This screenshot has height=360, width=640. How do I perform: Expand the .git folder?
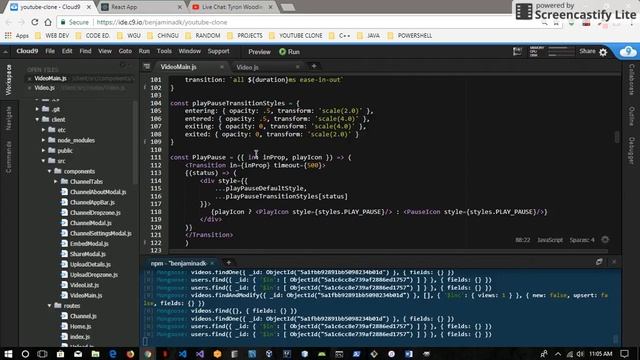click(x=37, y=109)
